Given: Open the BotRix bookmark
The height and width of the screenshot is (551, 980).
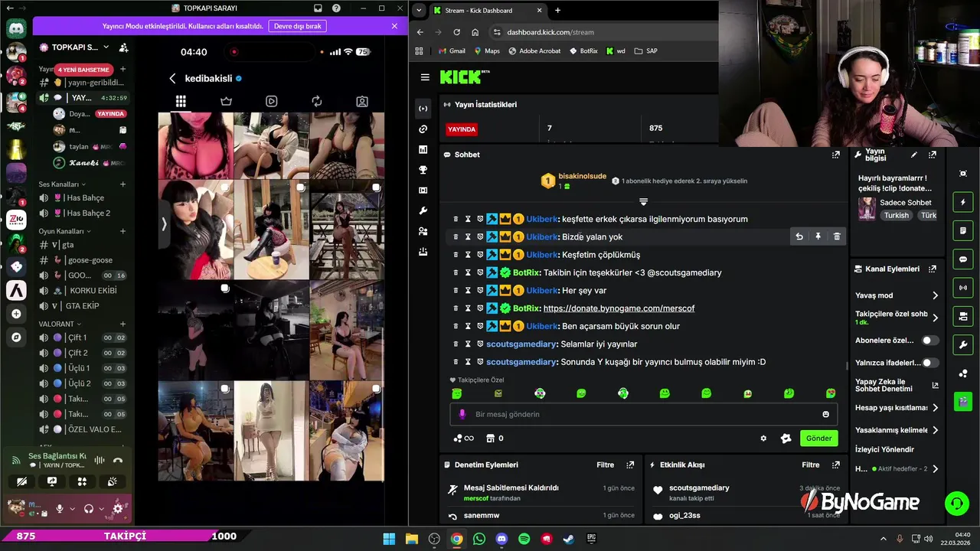Looking at the screenshot, I should (583, 51).
